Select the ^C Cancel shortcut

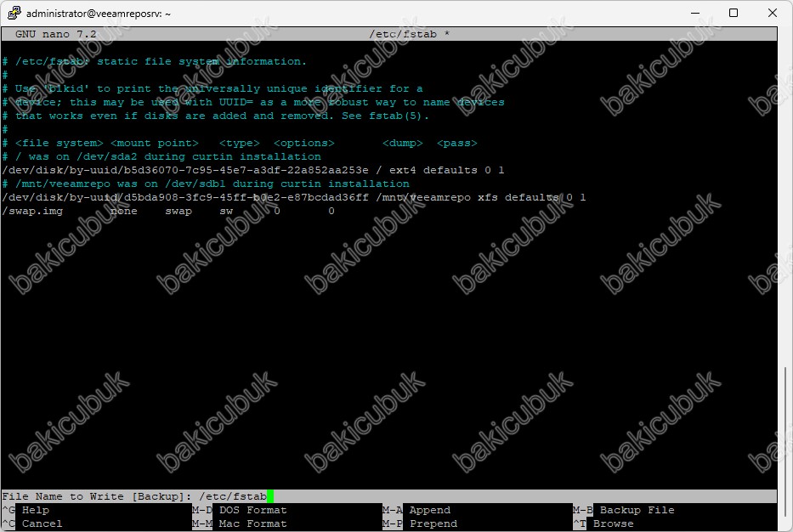point(31,524)
